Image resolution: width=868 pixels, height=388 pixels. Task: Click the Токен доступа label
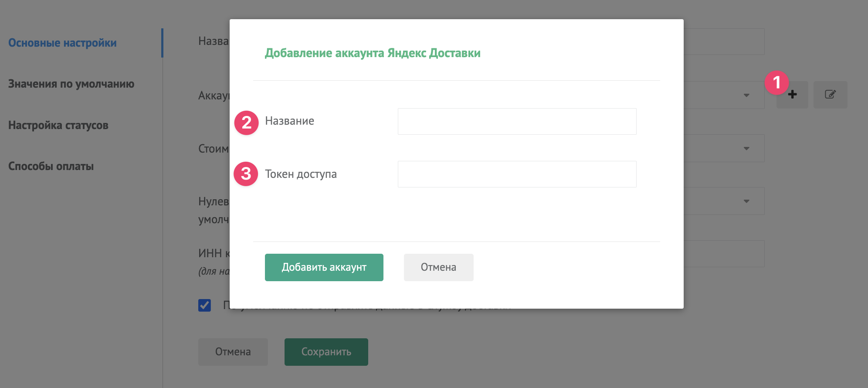pos(301,174)
